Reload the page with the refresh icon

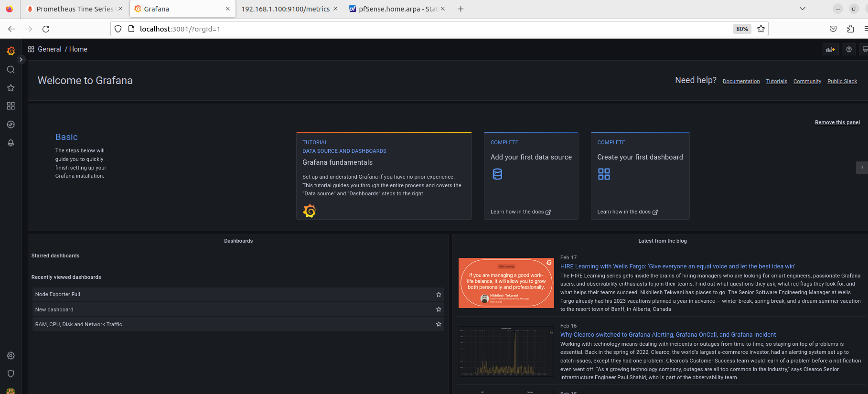click(x=46, y=29)
